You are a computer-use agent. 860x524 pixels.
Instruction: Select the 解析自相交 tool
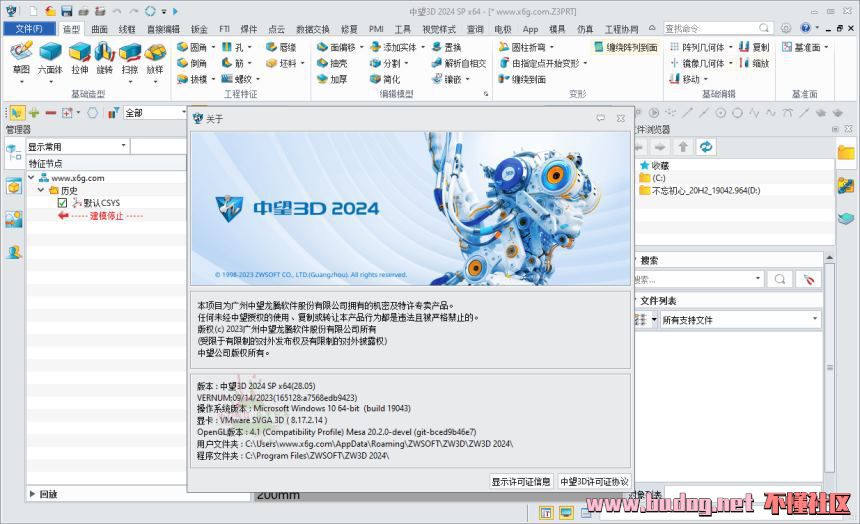coord(459,63)
